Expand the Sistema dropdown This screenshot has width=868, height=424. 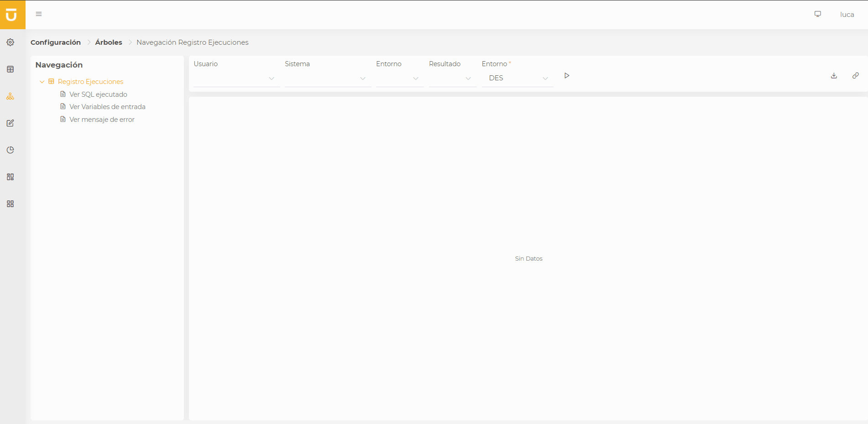tap(328, 79)
